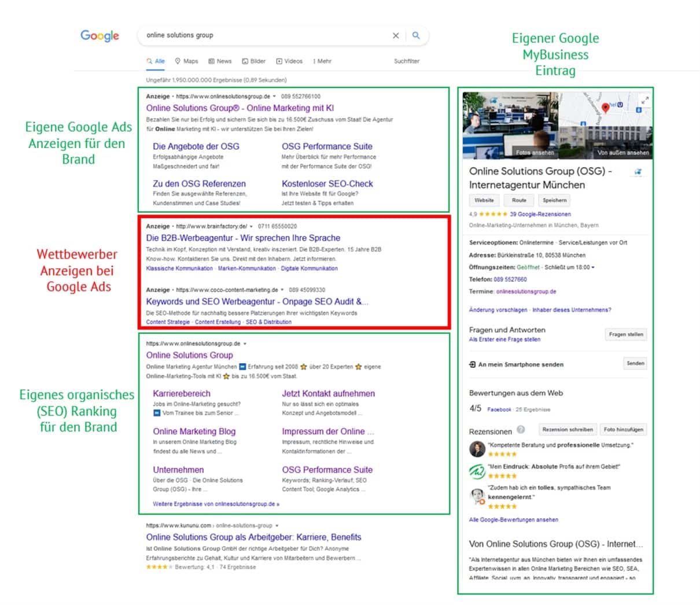The height and width of the screenshot is (605, 700).
Task: Click the Foto hinzufügen button
Action: [624, 429]
